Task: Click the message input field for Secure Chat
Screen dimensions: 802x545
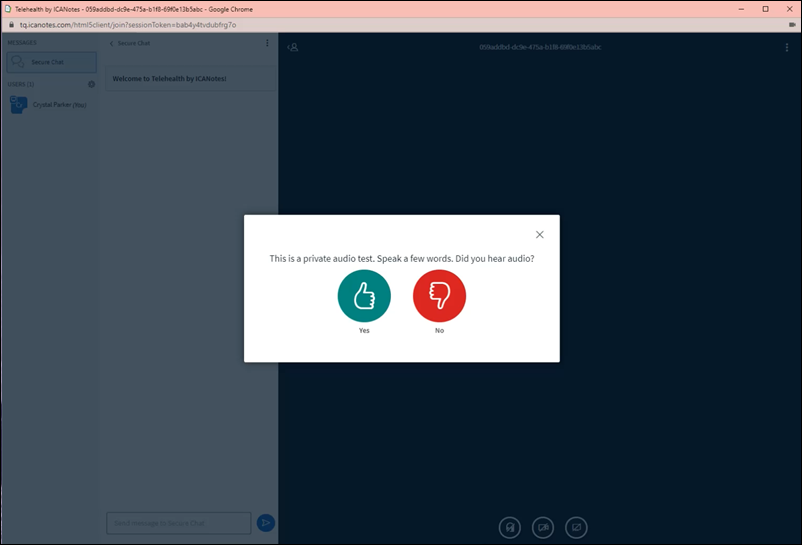Action: (x=179, y=523)
